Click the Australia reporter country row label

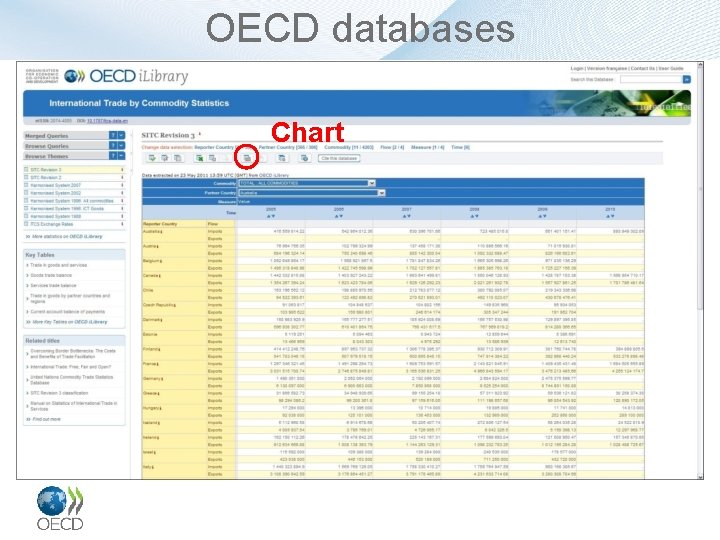(153, 231)
